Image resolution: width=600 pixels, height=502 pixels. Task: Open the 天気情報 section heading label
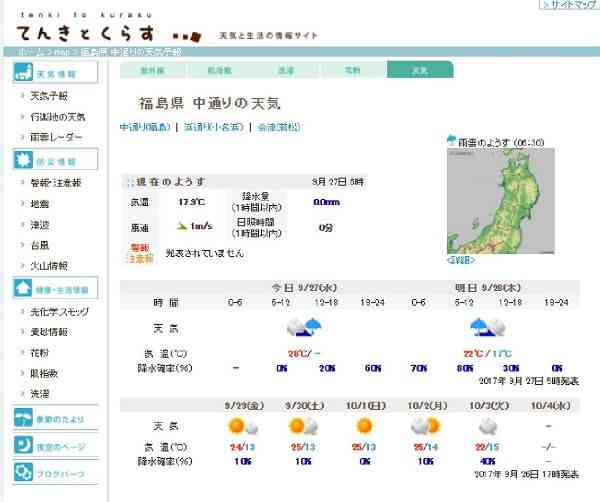click(x=57, y=74)
